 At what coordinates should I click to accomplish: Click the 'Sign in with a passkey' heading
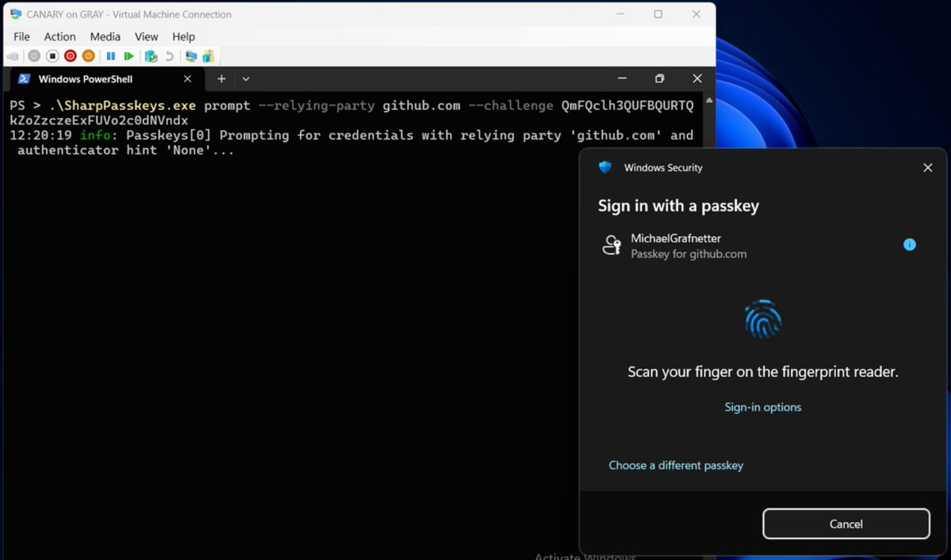(678, 206)
